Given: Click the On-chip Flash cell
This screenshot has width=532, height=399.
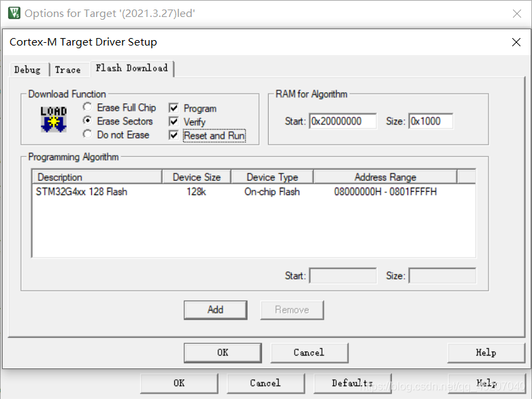Looking at the screenshot, I should [272, 192].
